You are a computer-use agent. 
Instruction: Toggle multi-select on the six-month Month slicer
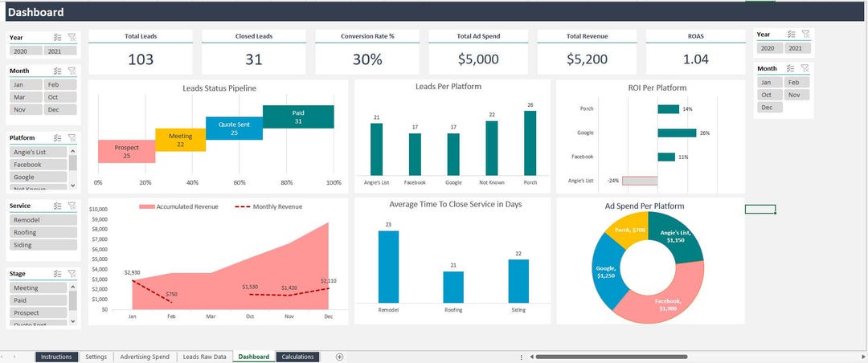[58, 71]
